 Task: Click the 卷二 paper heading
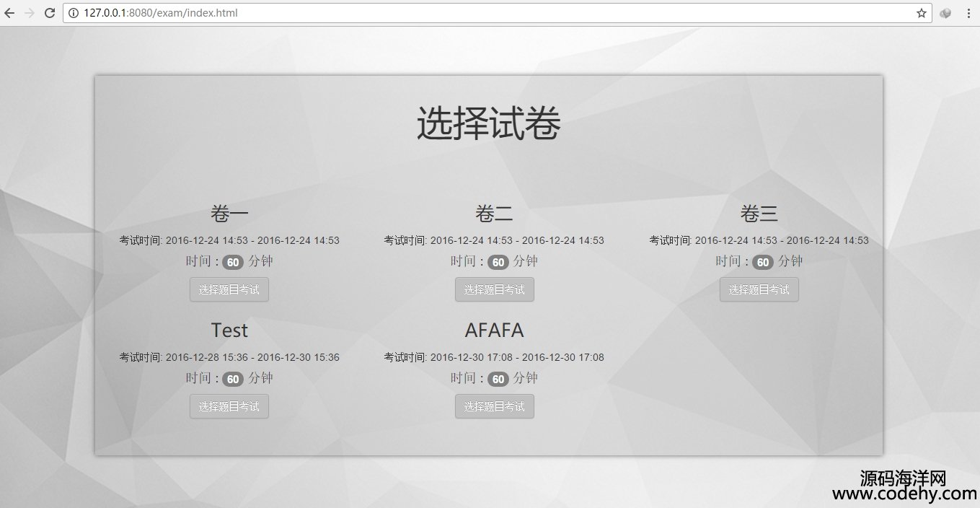[494, 214]
